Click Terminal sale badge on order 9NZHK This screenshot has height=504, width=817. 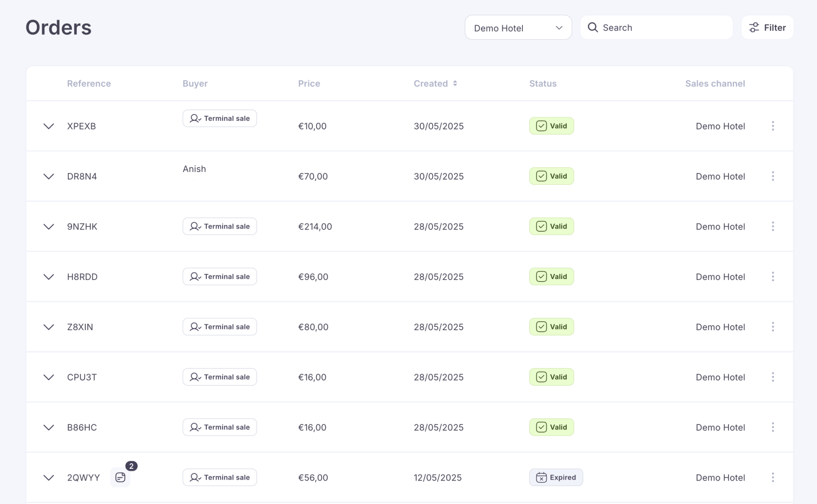pos(220,226)
